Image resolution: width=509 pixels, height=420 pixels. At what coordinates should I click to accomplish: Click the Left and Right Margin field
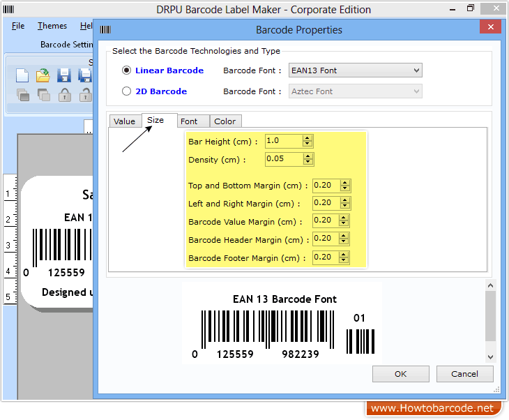[x=326, y=203]
